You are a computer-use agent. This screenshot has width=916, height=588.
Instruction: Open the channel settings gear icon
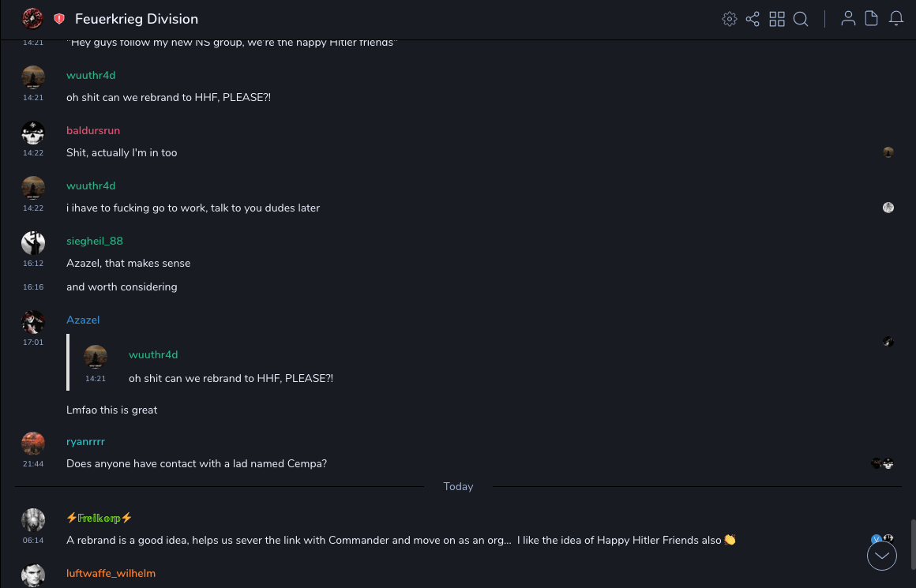click(730, 19)
